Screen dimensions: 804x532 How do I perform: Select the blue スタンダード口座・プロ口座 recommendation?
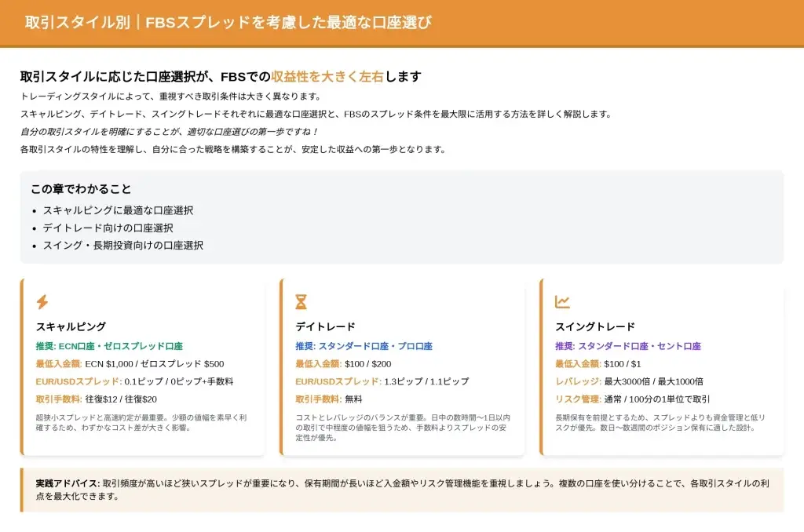(x=364, y=346)
